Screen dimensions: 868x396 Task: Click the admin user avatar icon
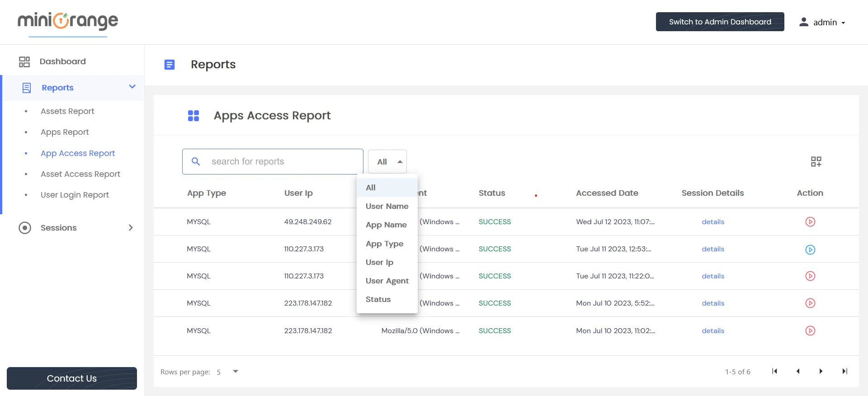(804, 22)
